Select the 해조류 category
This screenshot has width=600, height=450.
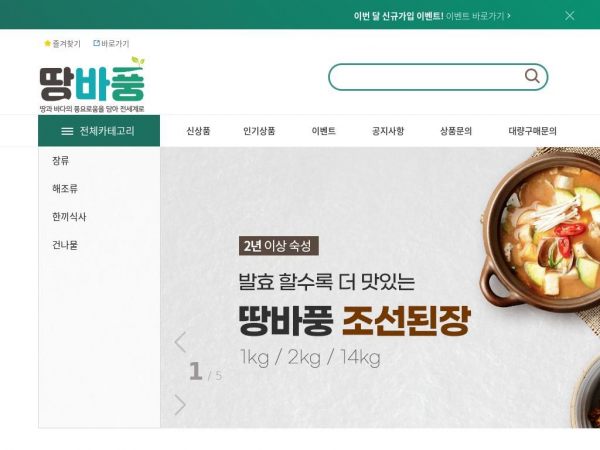pyautogui.click(x=65, y=189)
